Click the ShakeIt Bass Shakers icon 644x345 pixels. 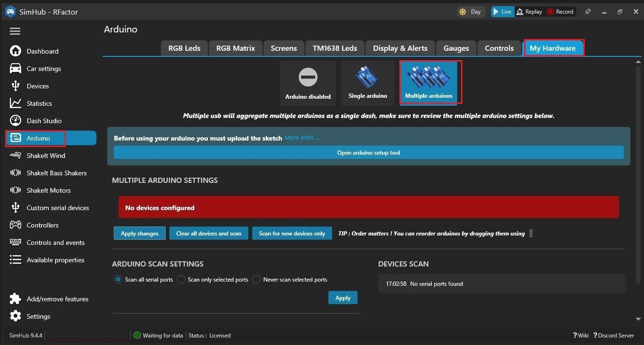(16, 172)
